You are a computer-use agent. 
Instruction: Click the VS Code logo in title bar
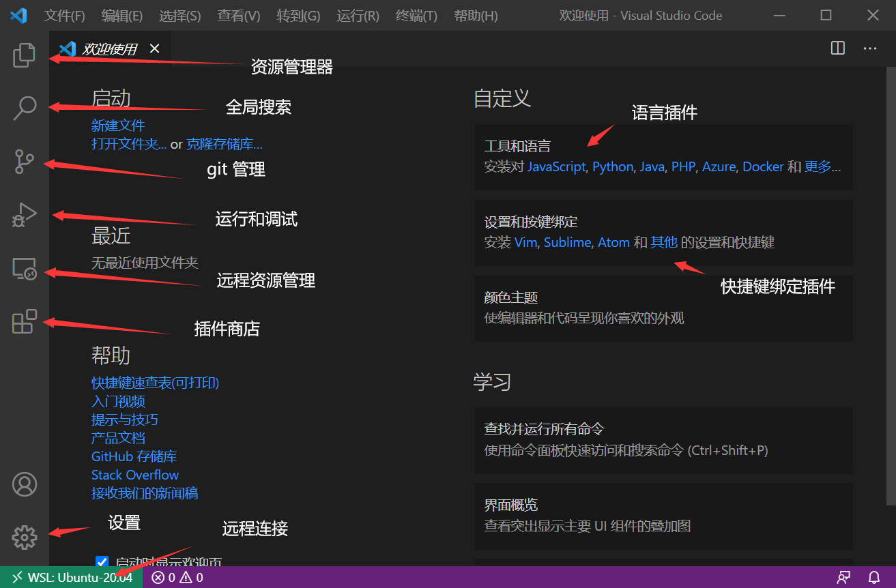coord(18,15)
